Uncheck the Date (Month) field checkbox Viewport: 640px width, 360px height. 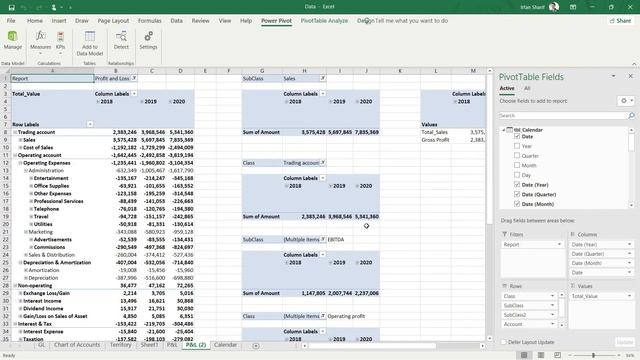click(x=517, y=204)
